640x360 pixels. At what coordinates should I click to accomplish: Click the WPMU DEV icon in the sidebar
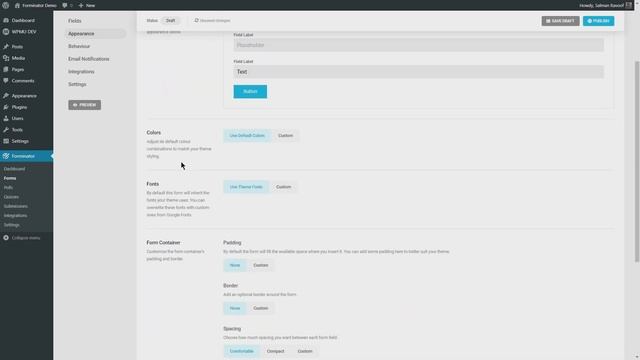tap(6, 31)
